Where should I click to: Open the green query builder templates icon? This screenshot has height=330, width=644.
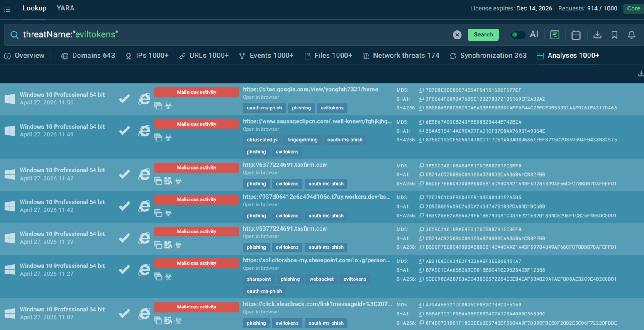coord(555,35)
